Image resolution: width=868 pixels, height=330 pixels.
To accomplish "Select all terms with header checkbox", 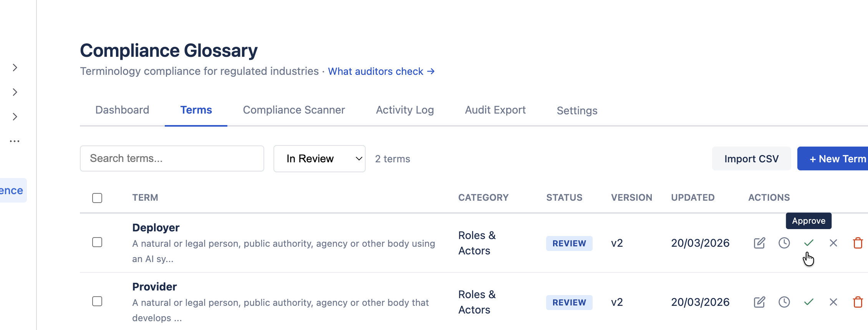I will click(97, 198).
